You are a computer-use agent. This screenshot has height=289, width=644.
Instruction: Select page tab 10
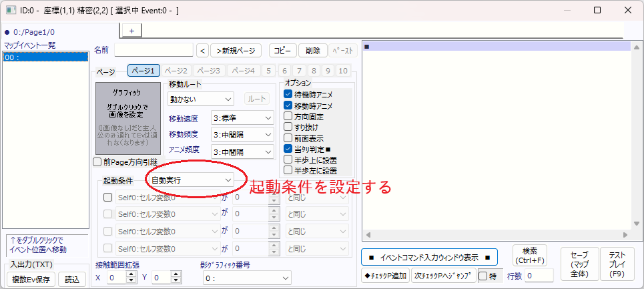coord(343,71)
